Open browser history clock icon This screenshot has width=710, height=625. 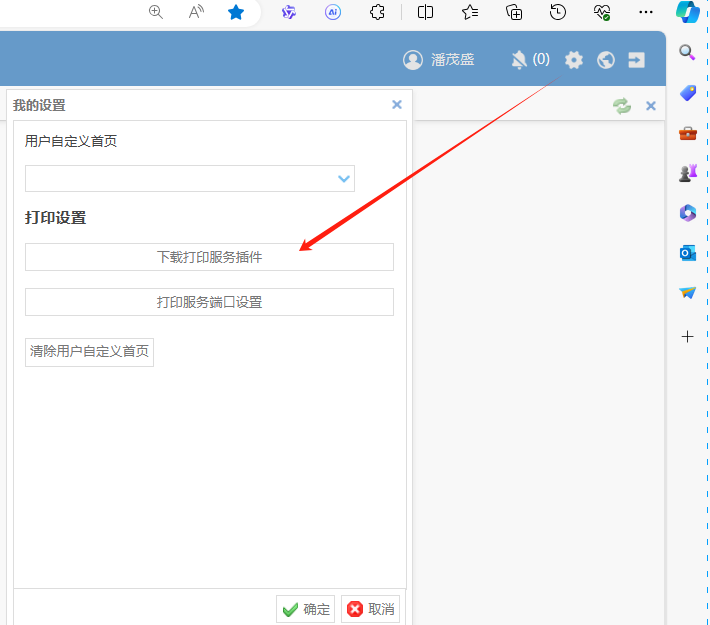coord(558,12)
